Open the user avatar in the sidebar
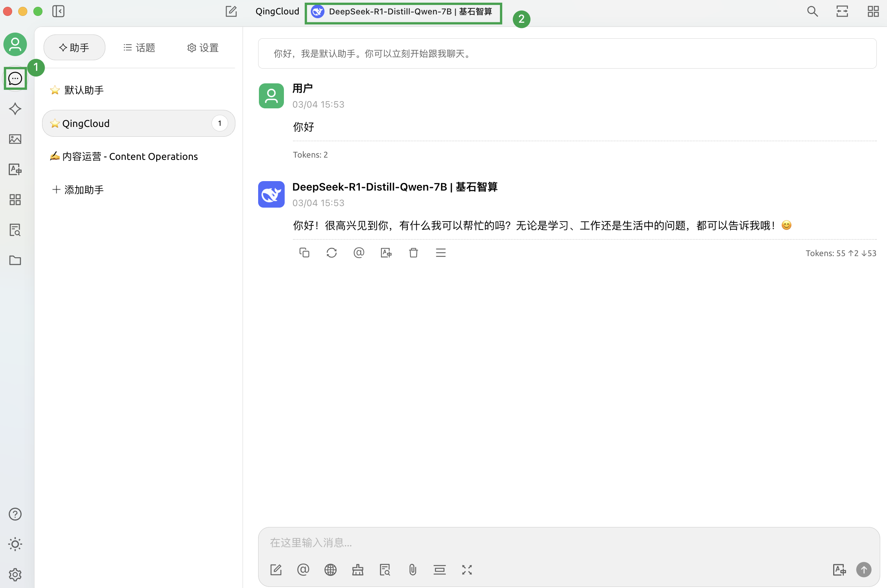 pyautogui.click(x=15, y=44)
